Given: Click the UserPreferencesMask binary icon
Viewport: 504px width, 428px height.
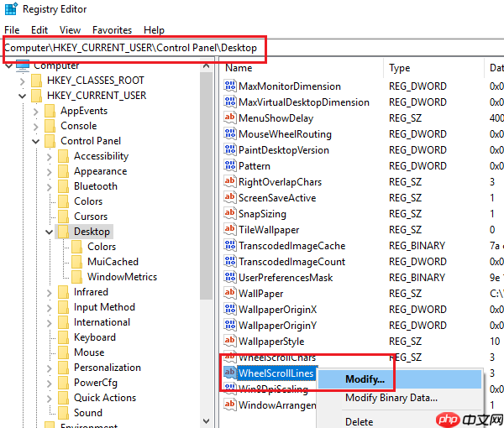Looking at the screenshot, I should (230, 277).
